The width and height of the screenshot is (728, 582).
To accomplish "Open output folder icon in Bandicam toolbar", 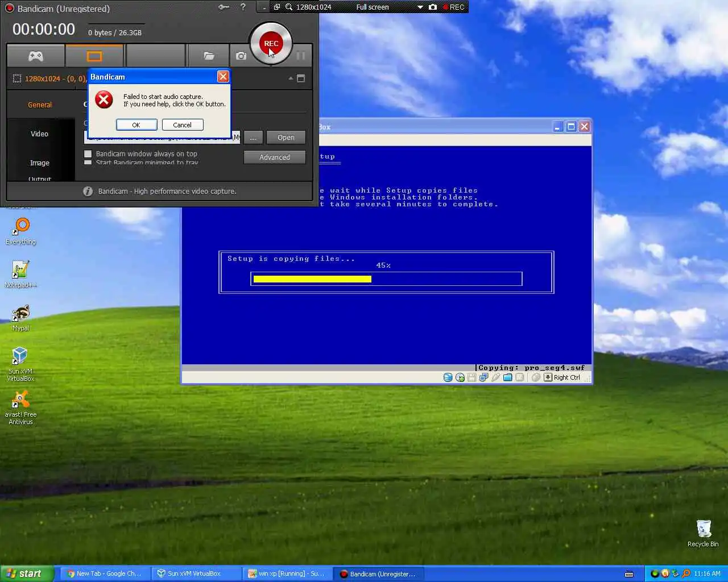I will coord(209,56).
